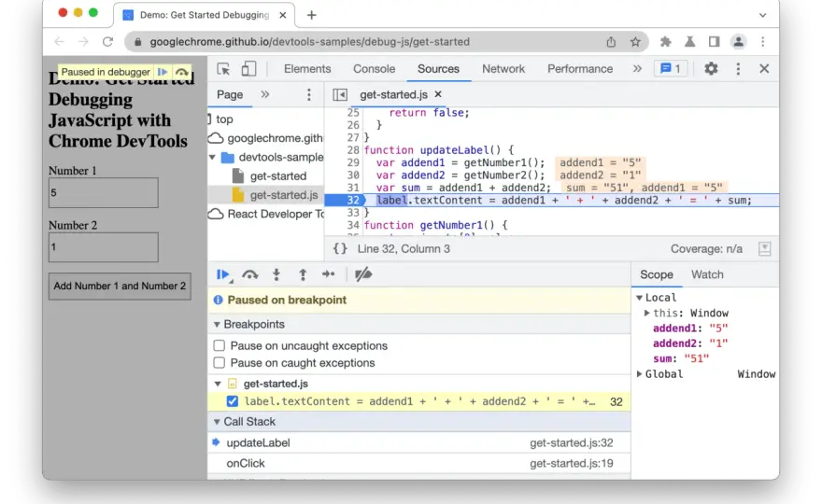The height and width of the screenshot is (504, 822).
Task: Show more navigator tabs next to Page
Action: tap(264, 95)
